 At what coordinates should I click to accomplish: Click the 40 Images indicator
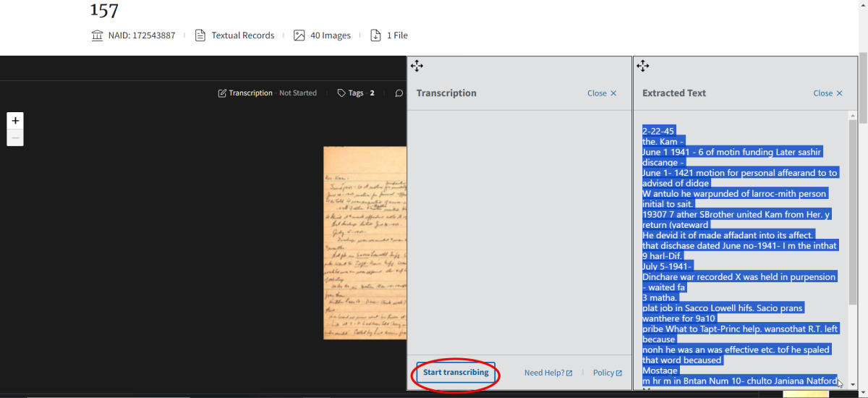click(x=322, y=35)
